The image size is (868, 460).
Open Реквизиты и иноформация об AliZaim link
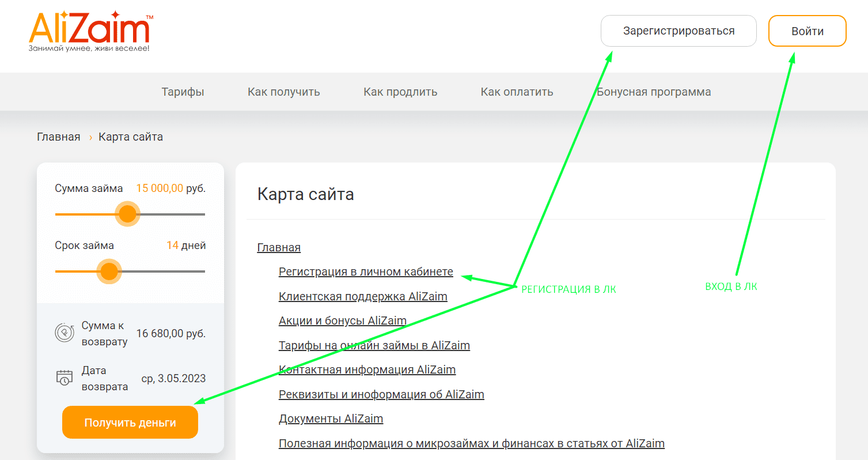click(x=381, y=395)
